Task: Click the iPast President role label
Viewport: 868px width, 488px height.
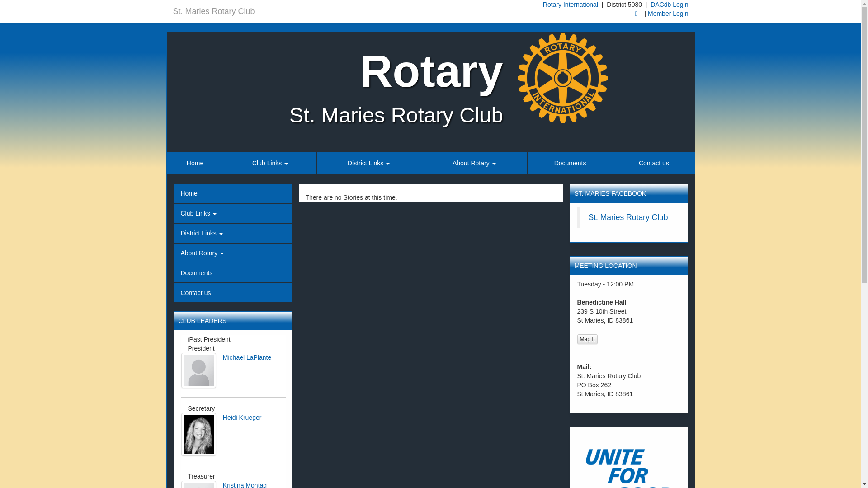Action: tap(209, 339)
